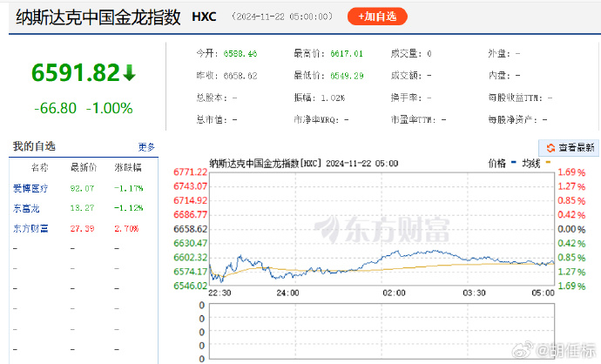Click the 02:00 time axis label
Screen dimensions: 601x364
pyautogui.click(x=394, y=293)
